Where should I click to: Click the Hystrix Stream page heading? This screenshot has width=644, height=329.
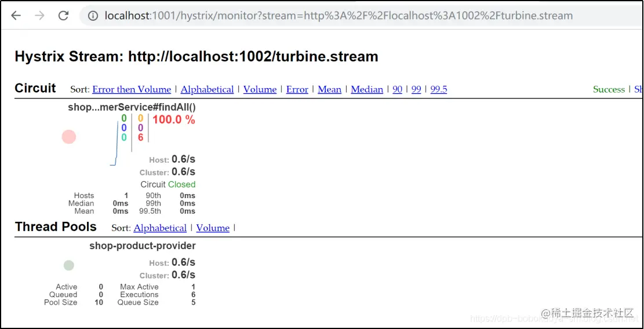coord(197,56)
